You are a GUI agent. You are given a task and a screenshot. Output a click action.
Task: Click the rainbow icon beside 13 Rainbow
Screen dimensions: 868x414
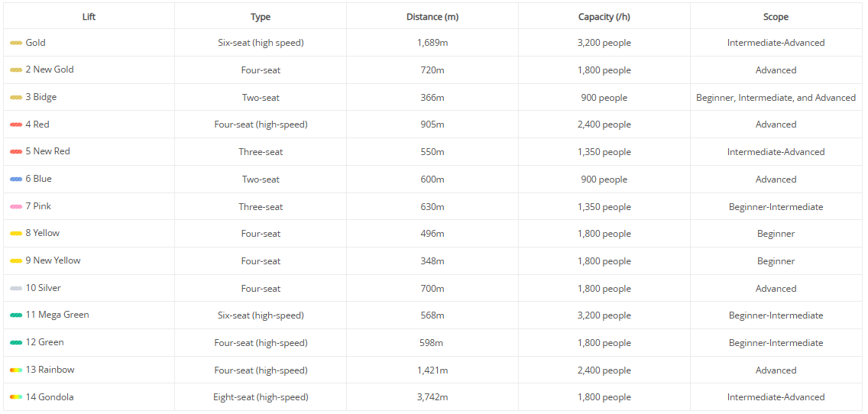(x=16, y=370)
